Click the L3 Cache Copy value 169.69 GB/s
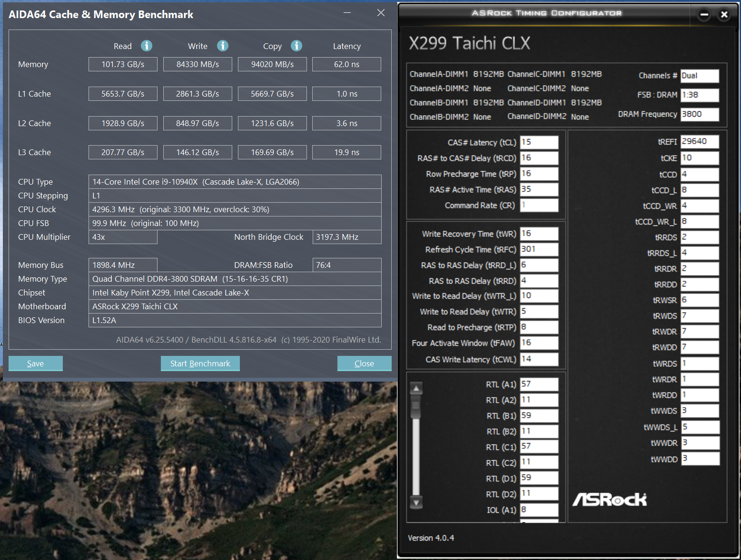The image size is (741, 560). tap(272, 152)
